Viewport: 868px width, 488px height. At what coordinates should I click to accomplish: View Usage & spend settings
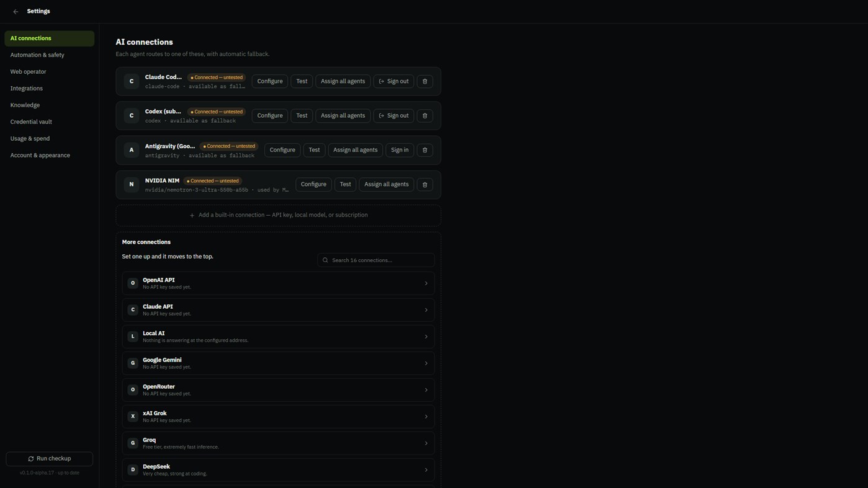[50, 139]
